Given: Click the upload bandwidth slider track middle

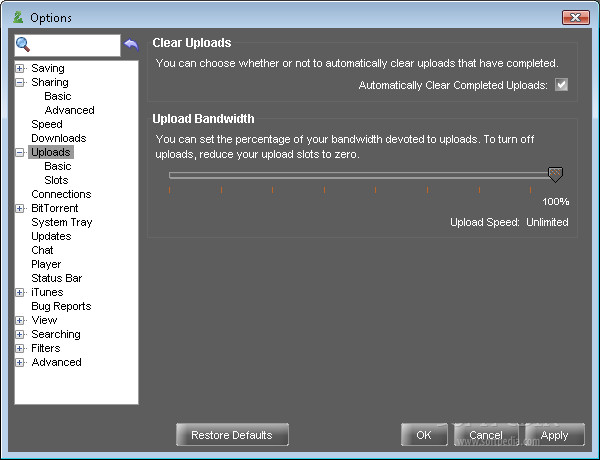Looking at the screenshot, I should click(362, 175).
